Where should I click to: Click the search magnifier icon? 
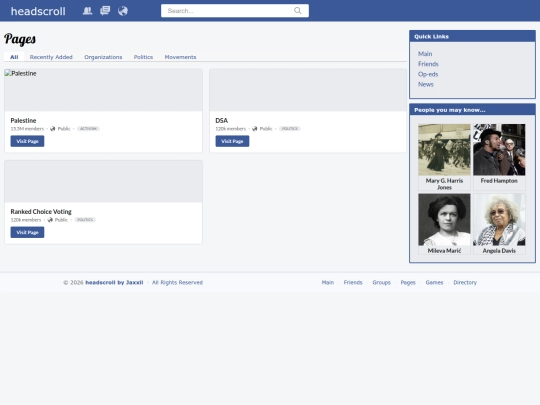298,11
